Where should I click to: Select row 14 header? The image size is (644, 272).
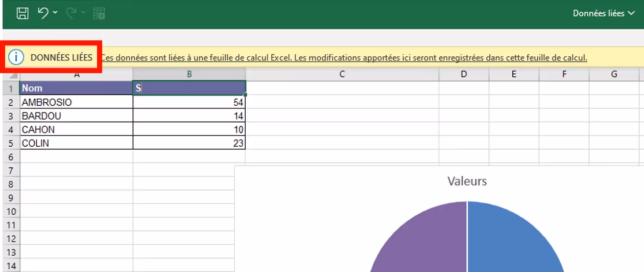(11, 266)
